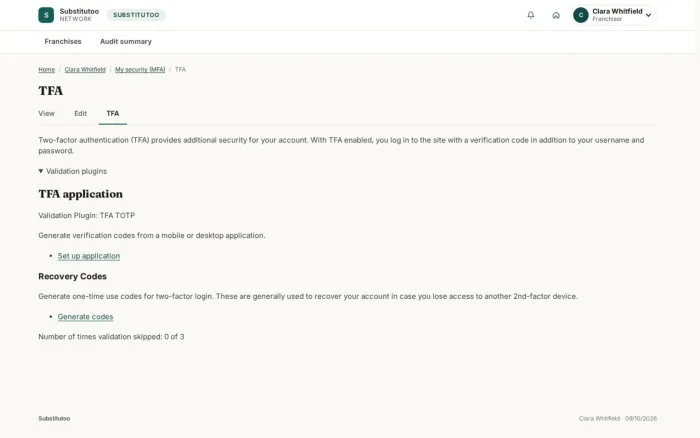Follow the Home breadcrumb link
700x438 pixels.
[46, 70]
